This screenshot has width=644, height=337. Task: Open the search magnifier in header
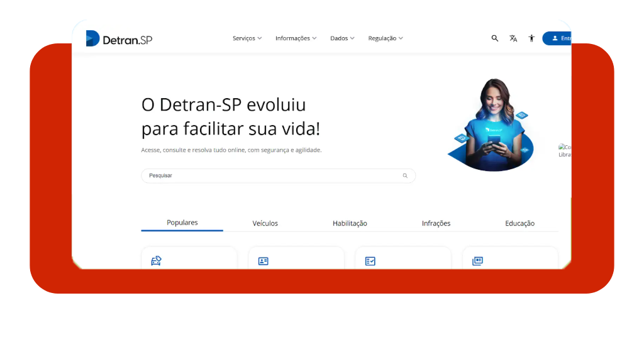tap(495, 38)
